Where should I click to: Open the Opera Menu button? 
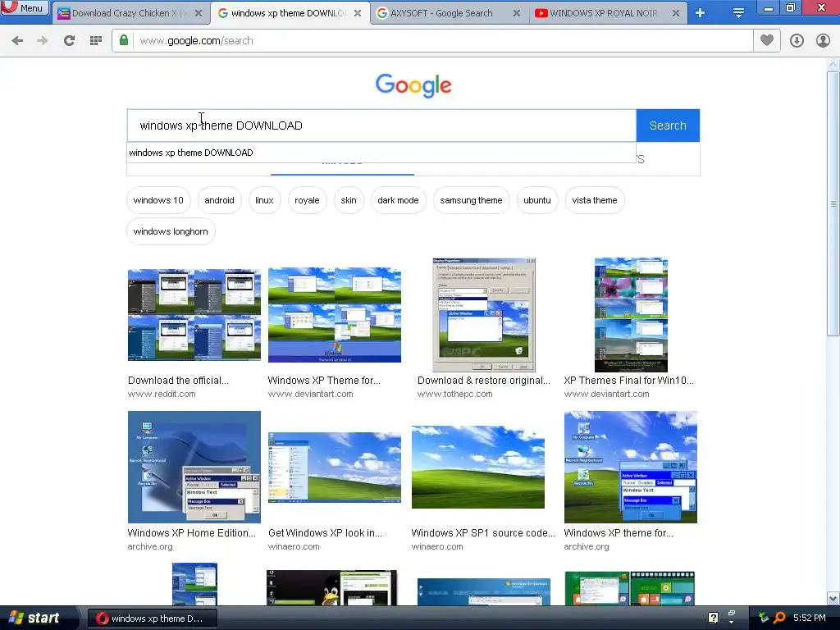pos(25,7)
